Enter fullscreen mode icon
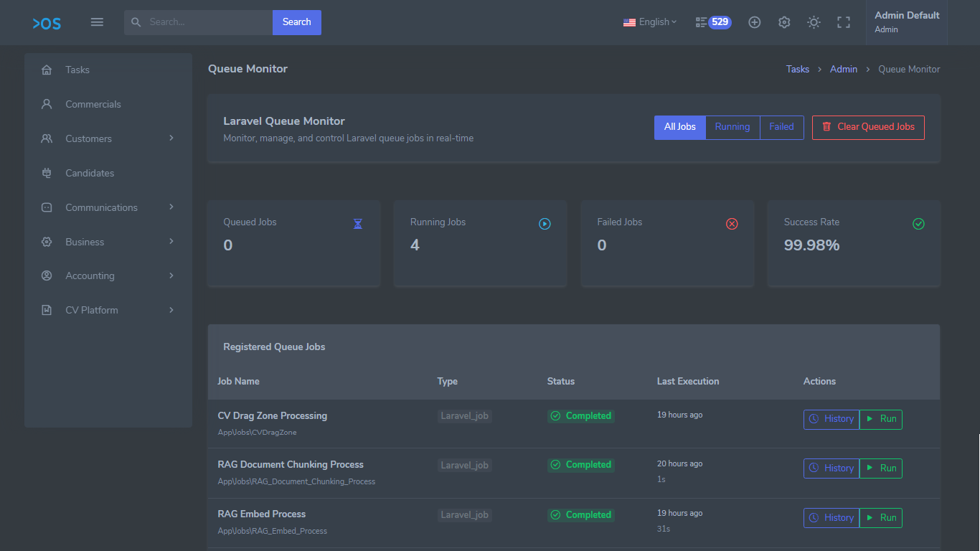This screenshot has height=551, width=980. pos(844,22)
